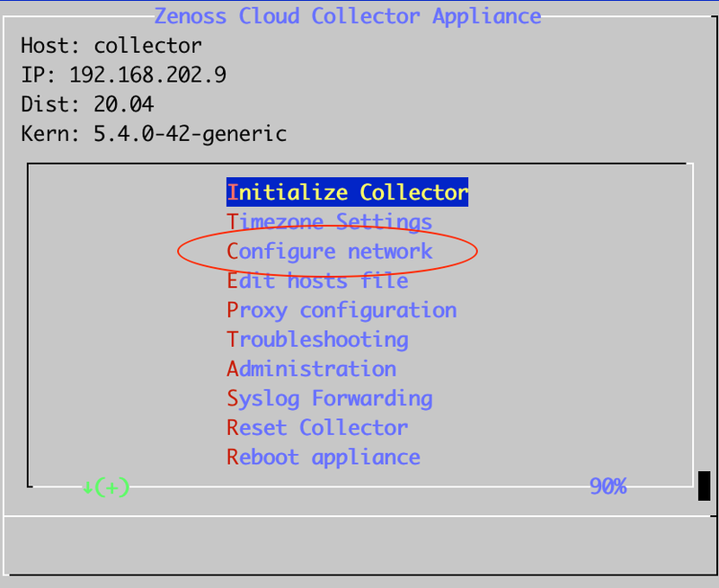This screenshot has width=719, height=588.
Task: Choose Reset Collector entry
Action: click(317, 428)
